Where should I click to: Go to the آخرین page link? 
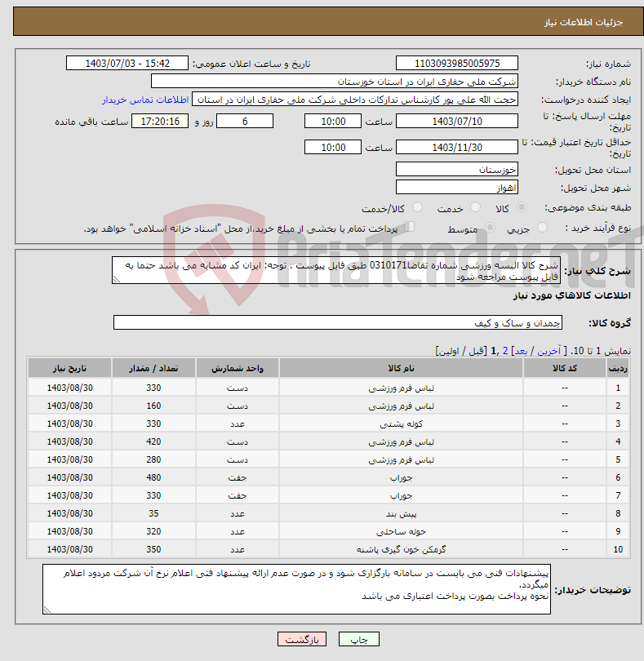549,351
